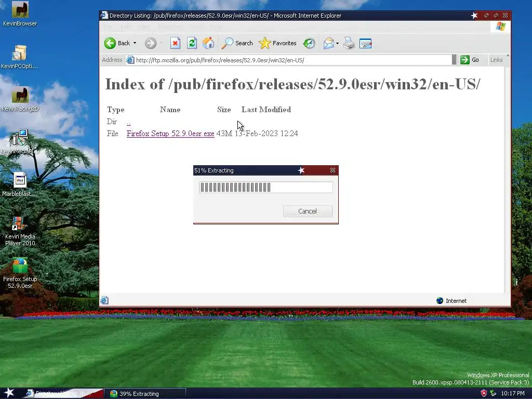
Task: Click the 'Name' column header text
Action: pyautogui.click(x=170, y=110)
